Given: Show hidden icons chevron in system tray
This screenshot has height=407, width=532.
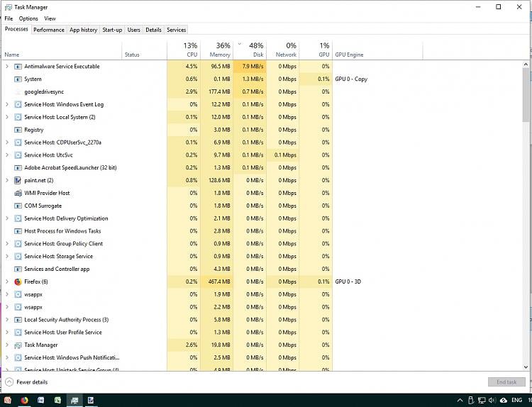Looking at the screenshot, I should click(460, 401).
